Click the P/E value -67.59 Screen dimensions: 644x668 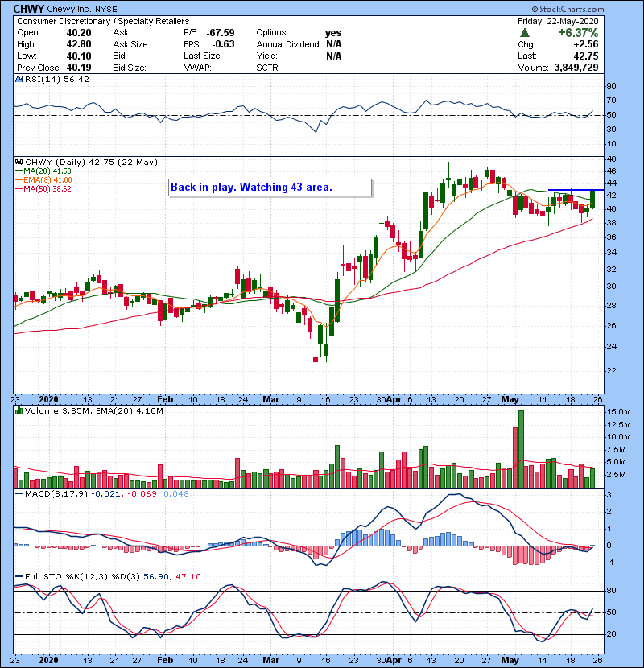tap(221, 33)
